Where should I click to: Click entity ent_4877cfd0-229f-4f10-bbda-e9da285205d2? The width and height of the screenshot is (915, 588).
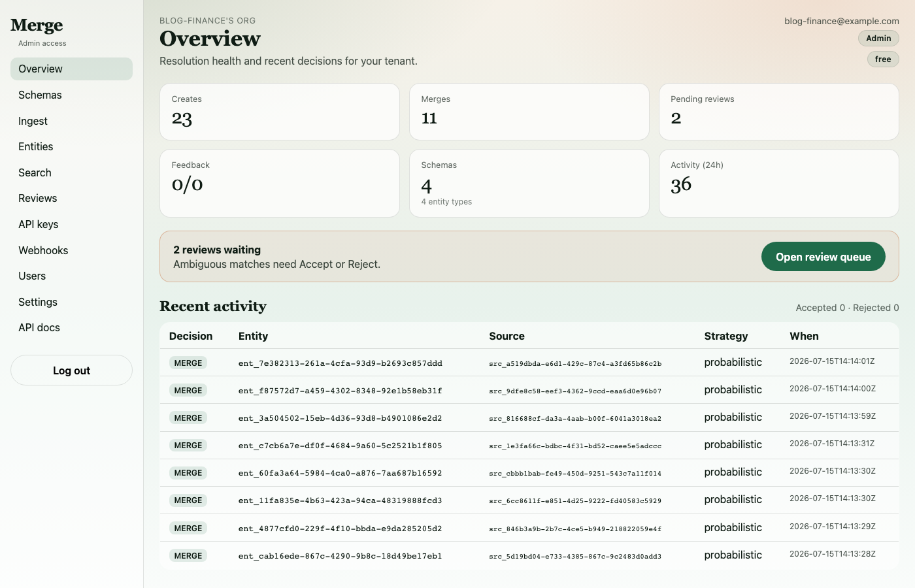point(341,529)
